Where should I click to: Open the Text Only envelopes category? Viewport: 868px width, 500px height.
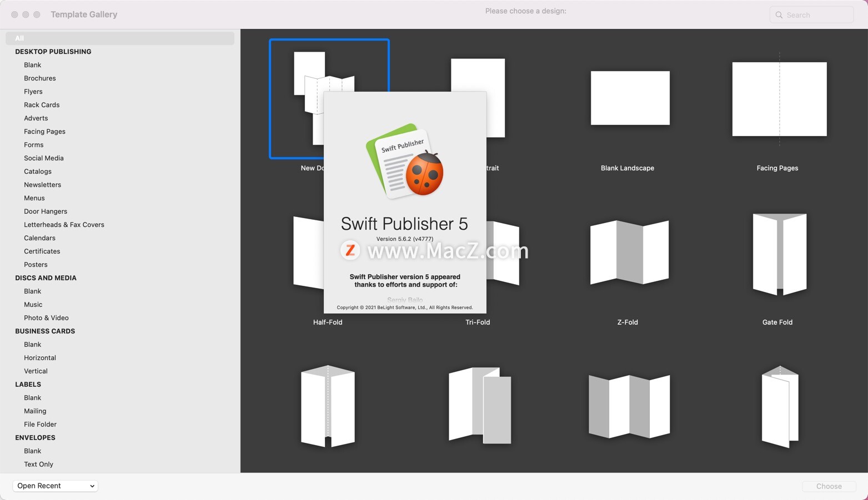[x=38, y=464]
